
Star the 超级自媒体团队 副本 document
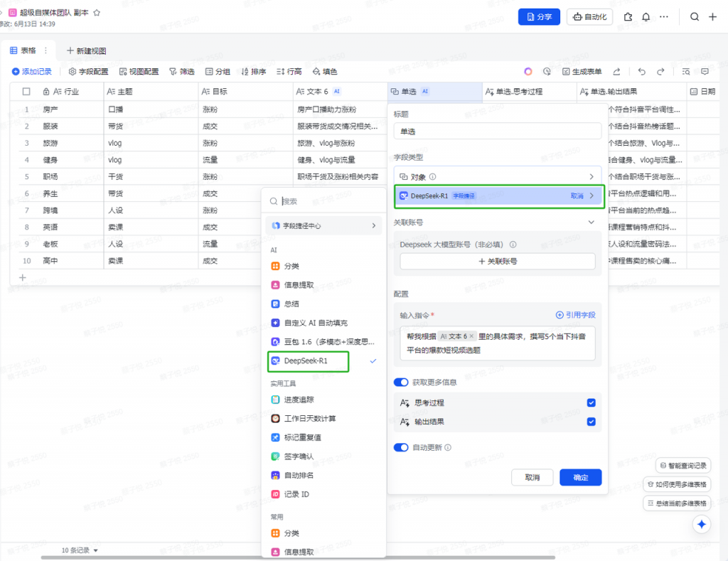click(97, 13)
